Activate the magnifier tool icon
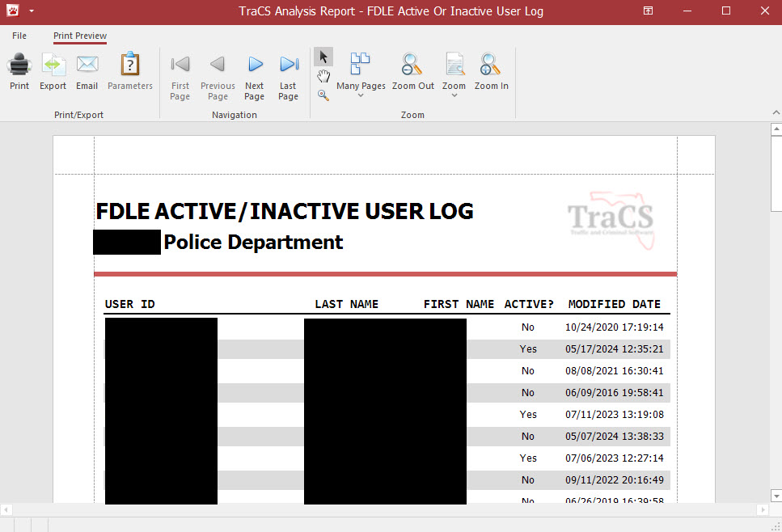782x532 pixels. (323, 95)
